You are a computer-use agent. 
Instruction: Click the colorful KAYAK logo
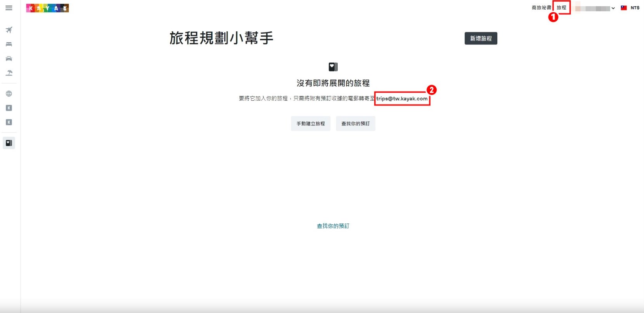pyautogui.click(x=47, y=8)
